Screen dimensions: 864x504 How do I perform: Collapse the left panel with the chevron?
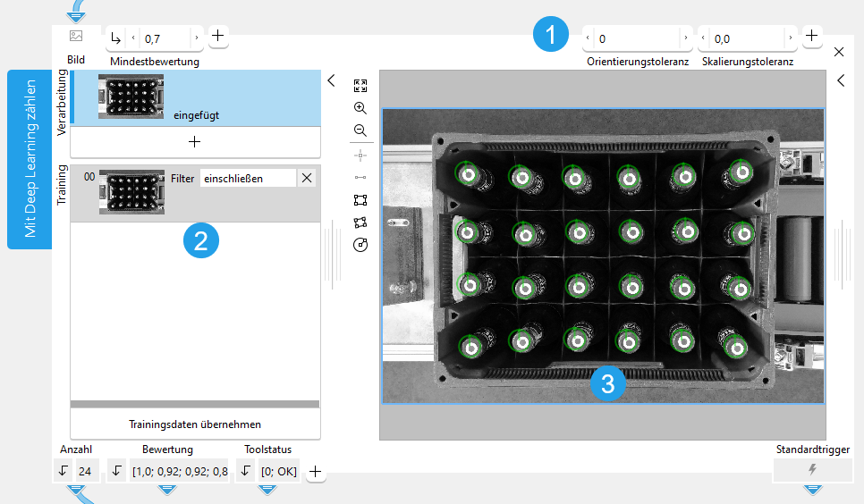331,80
